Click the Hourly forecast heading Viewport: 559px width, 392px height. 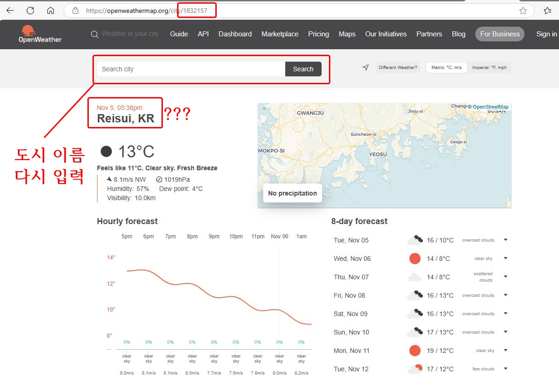[x=127, y=221]
